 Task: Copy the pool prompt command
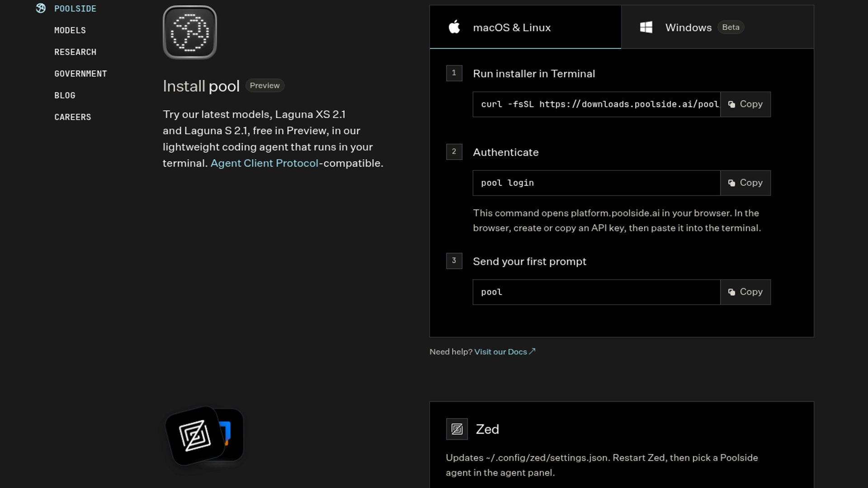tap(745, 292)
